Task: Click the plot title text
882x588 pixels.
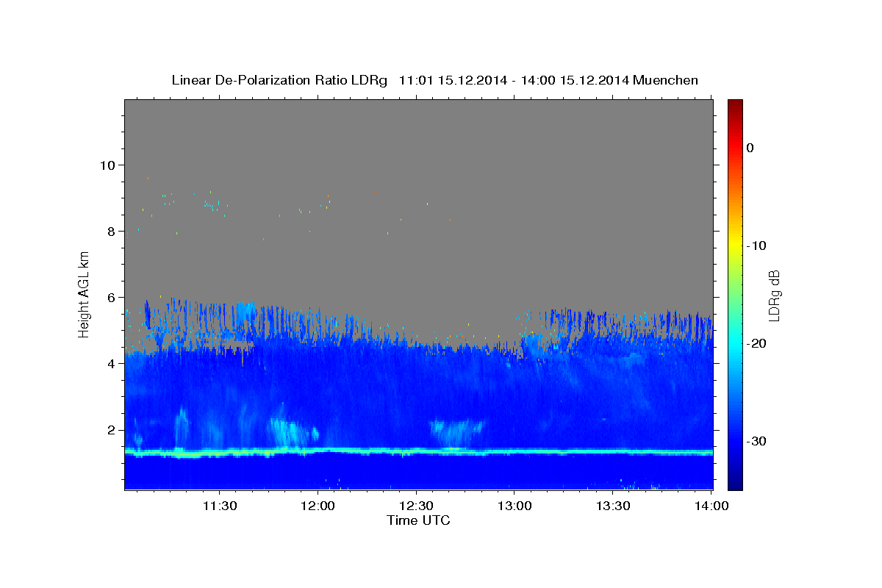Action: [x=434, y=80]
